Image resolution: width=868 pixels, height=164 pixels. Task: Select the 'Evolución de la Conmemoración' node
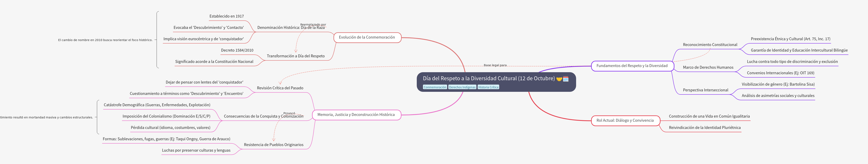(x=367, y=37)
